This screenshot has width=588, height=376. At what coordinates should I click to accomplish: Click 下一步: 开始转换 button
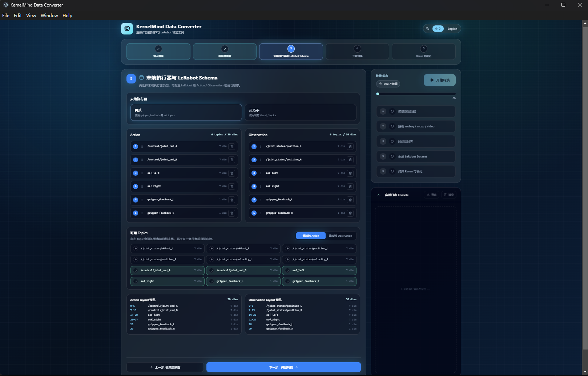[283, 367]
